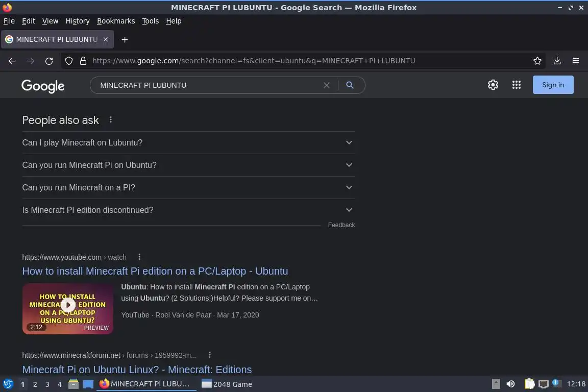The height and width of the screenshot is (392, 588).
Task: Go back using the browser back arrow
Action: [12, 61]
